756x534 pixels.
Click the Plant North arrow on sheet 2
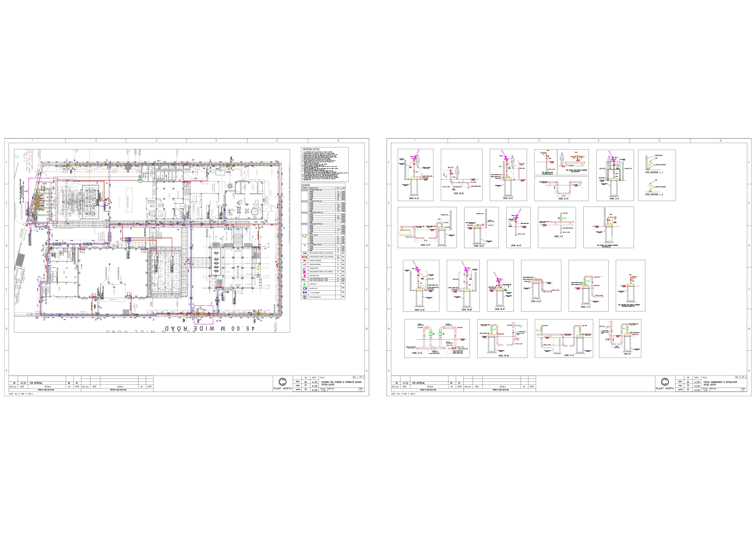tap(665, 382)
